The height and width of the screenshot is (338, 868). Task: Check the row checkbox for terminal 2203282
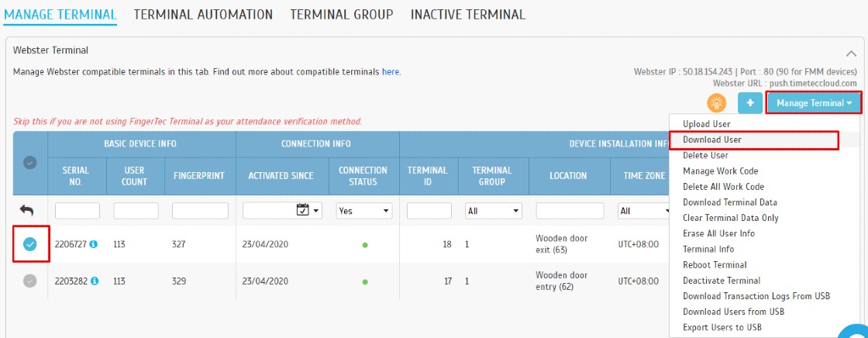click(30, 281)
